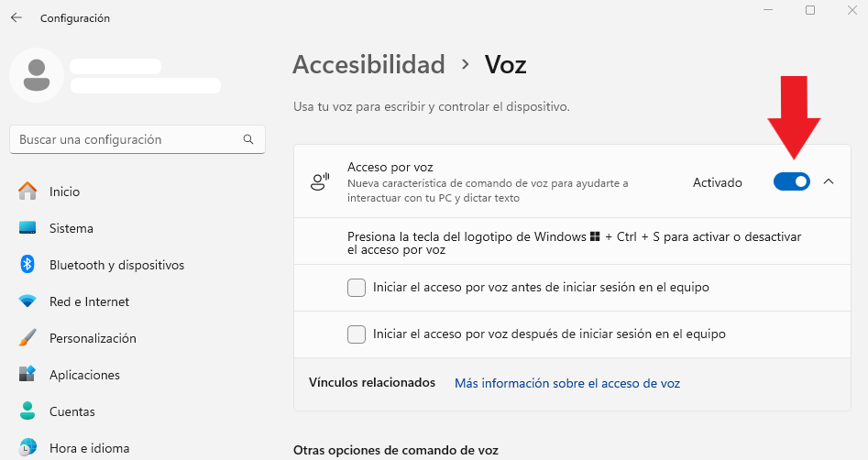868x460 pixels.
Task: Click the Hora e idioma globe icon
Action: point(27,447)
